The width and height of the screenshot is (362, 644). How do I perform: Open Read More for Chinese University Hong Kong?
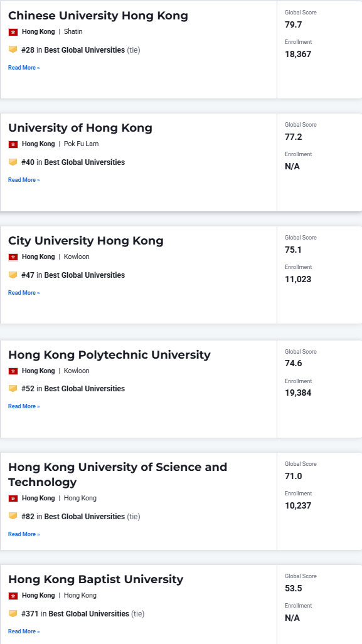(24, 68)
